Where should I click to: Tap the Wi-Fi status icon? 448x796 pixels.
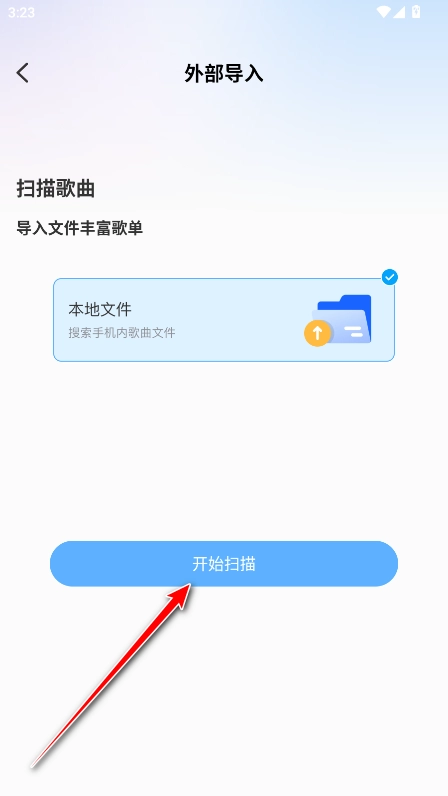[384, 12]
